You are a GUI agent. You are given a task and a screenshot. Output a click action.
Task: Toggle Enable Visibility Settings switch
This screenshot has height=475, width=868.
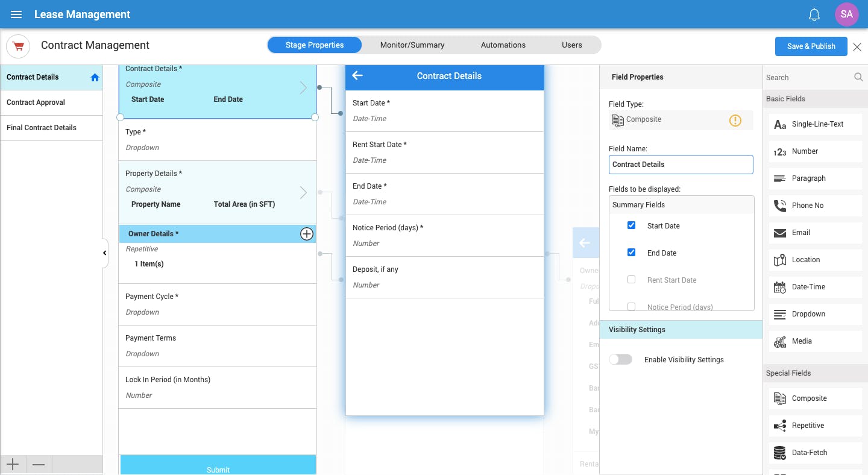pyautogui.click(x=620, y=359)
